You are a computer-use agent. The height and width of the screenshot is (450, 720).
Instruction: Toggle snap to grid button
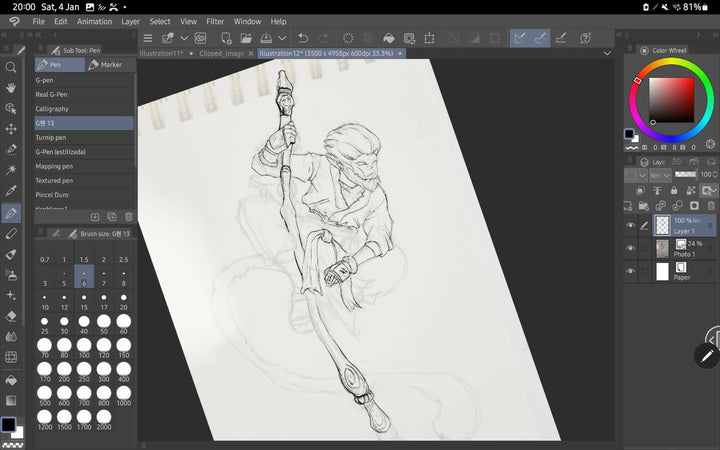click(561, 38)
